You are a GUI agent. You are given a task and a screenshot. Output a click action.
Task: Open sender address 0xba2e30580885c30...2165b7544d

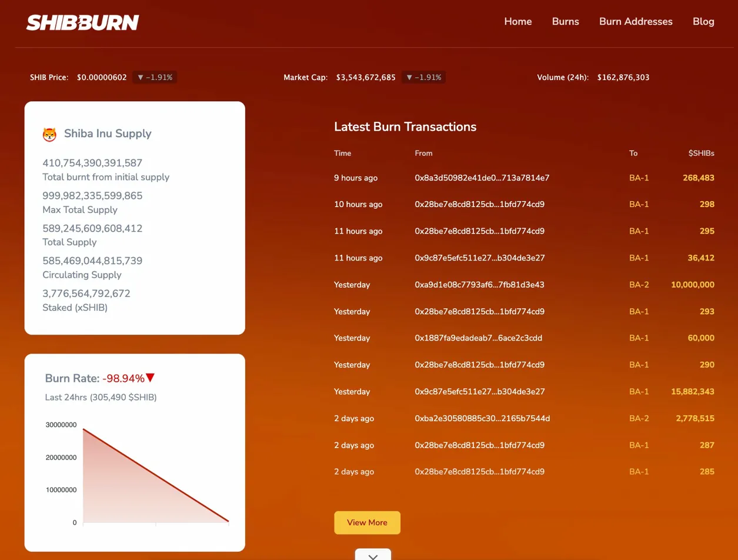point(482,419)
